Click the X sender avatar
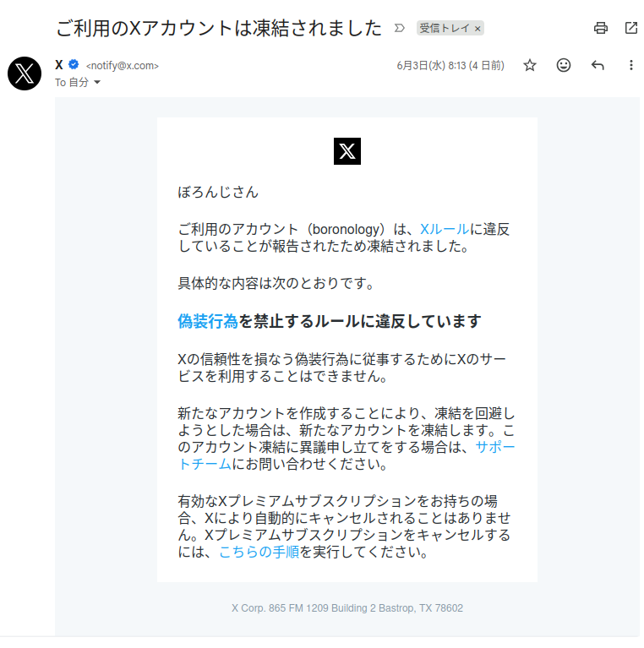The width and height of the screenshot is (644, 648). pyautogui.click(x=25, y=74)
